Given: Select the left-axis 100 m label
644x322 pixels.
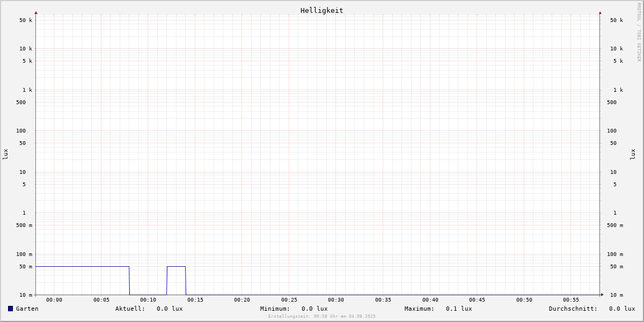Looking at the screenshot, I should 24,254.
